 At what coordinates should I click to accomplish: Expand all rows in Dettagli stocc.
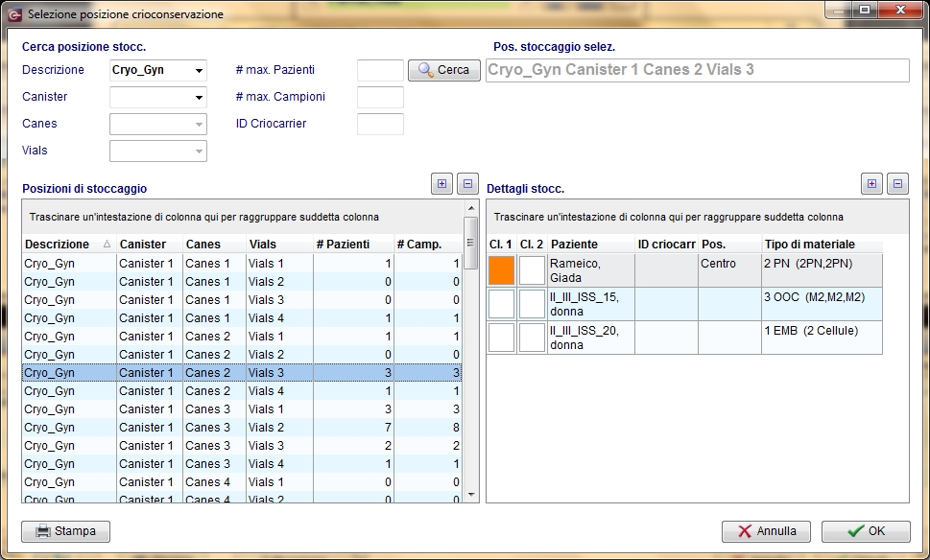tap(871, 184)
